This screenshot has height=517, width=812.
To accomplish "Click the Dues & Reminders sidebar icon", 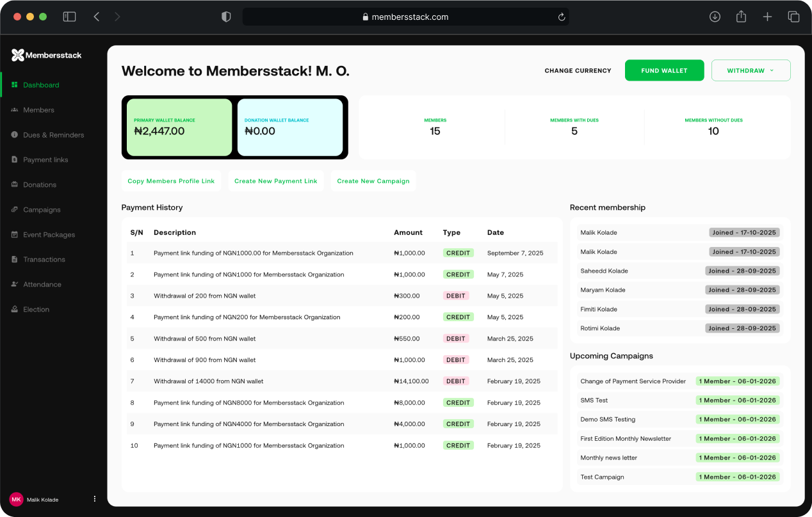I will click(x=15, y=135).
